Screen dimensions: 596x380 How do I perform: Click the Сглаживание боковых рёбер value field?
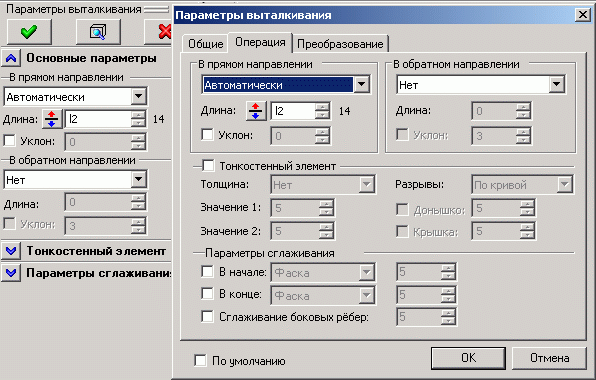point(419,317)
